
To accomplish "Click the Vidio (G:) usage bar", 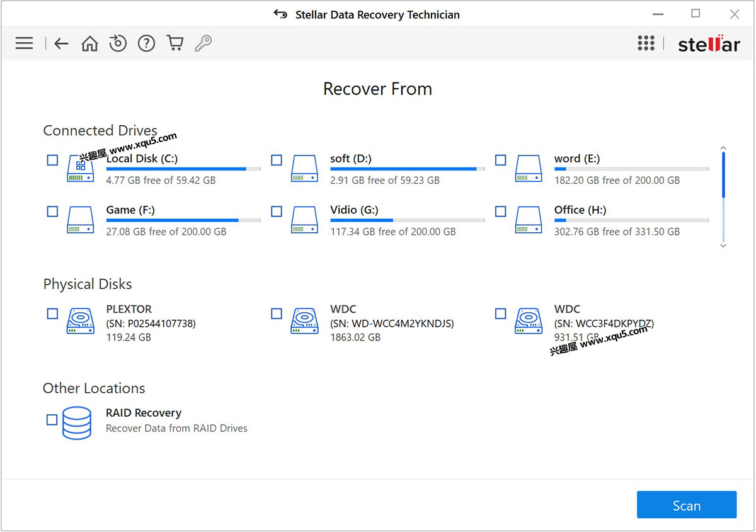I will click(x=408, y=220).
